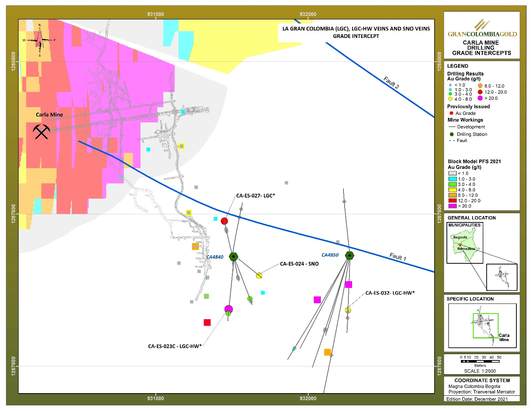Click the CA4840 station label
532x411 pixels.
pyautogui.click(x=215, y=257)
